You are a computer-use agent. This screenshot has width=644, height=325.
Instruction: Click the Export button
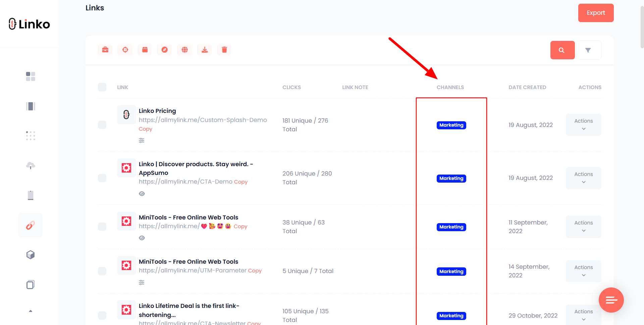point(596,13)
